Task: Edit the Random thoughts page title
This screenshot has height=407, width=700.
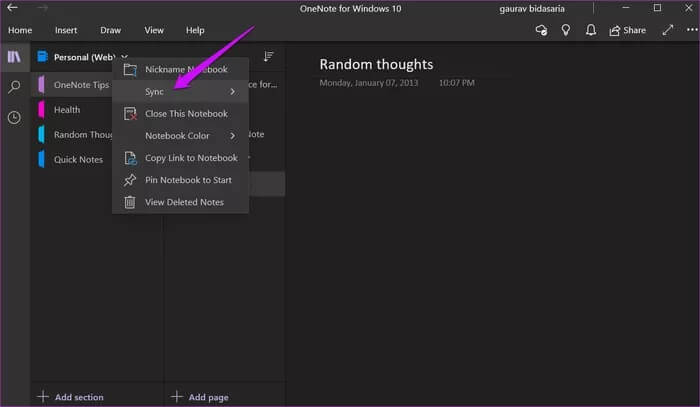Action: coord(376,64)
